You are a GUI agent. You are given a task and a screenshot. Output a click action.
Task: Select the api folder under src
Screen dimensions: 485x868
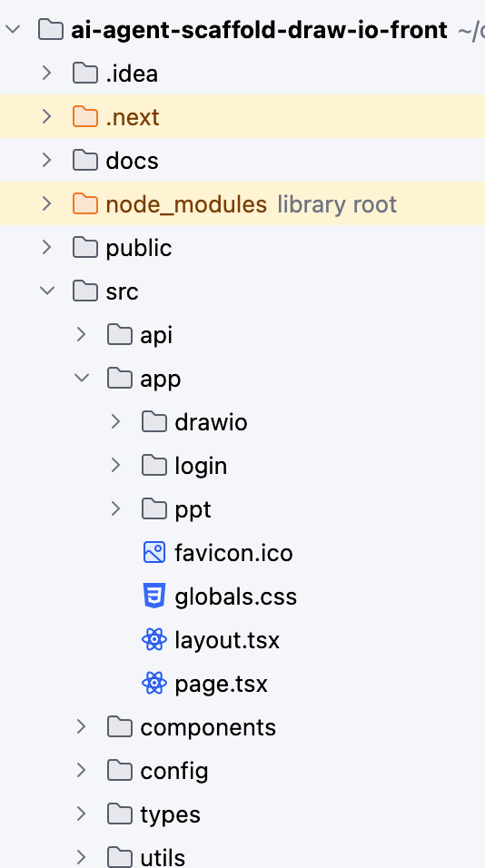pos(242,334)
